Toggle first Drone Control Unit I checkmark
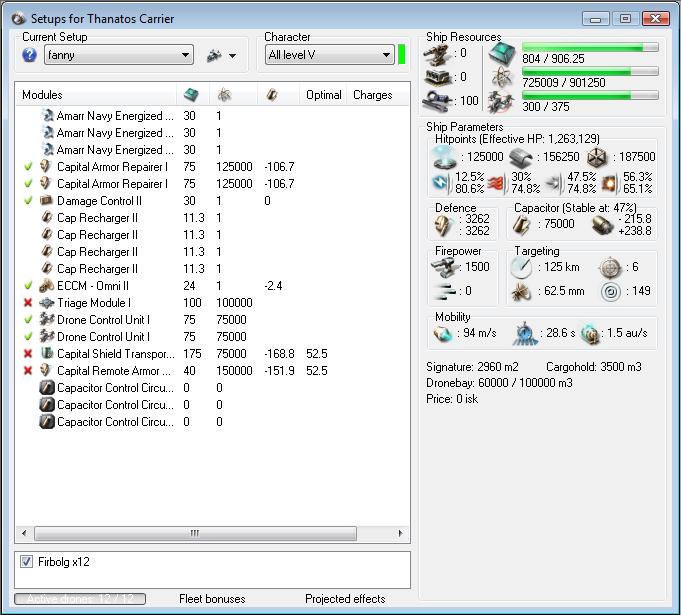681x615 pixels. click(28, 320)
